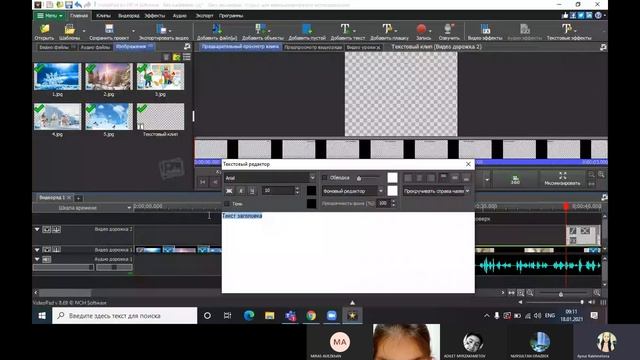Align text left in the text editor

(408, 178)
